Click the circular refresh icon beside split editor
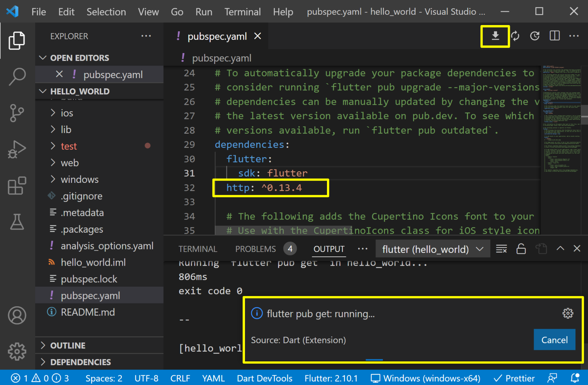588x385 pixels. [x=535, y=36]
